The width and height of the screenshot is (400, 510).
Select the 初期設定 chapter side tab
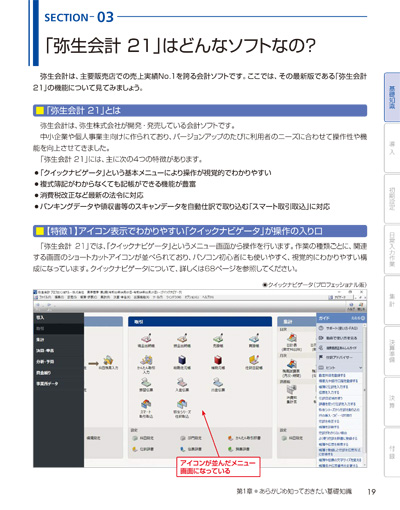coord(392,199)
